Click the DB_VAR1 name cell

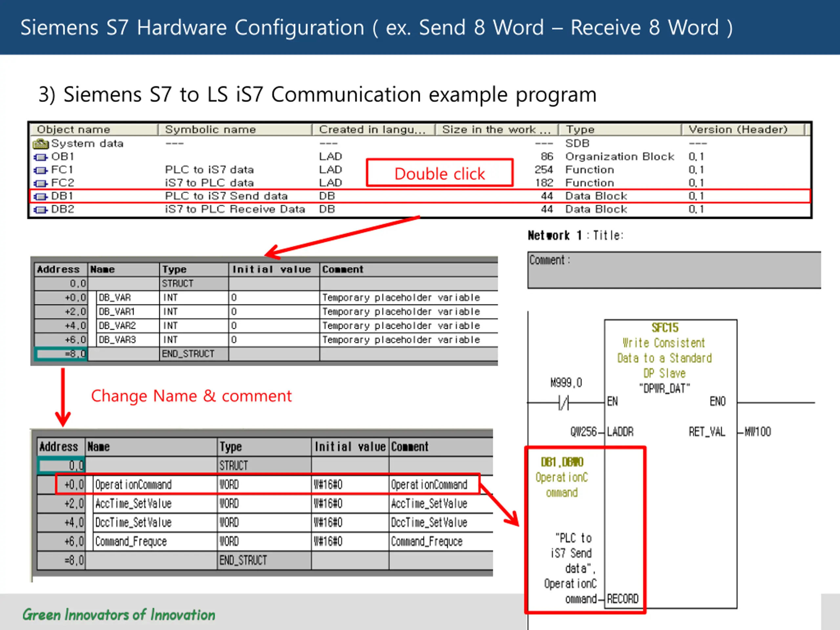coord(128,311)
